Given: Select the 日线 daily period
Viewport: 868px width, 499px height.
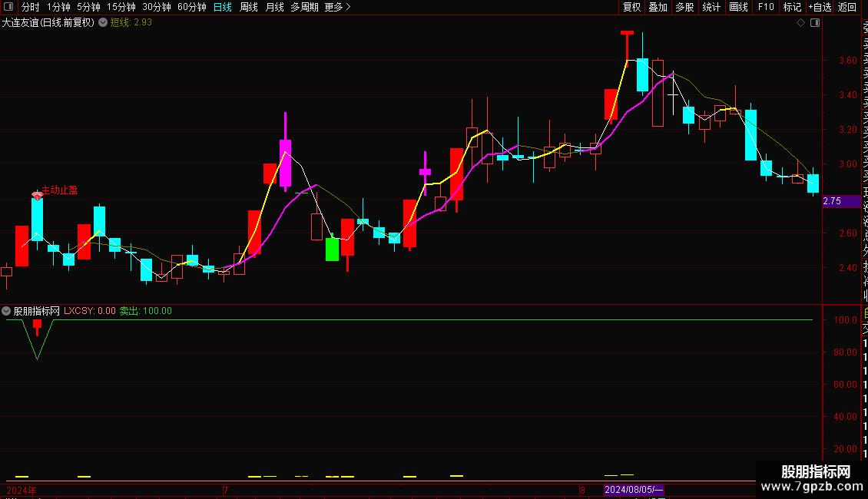Looking at the screenshot, I should [223, 7].
